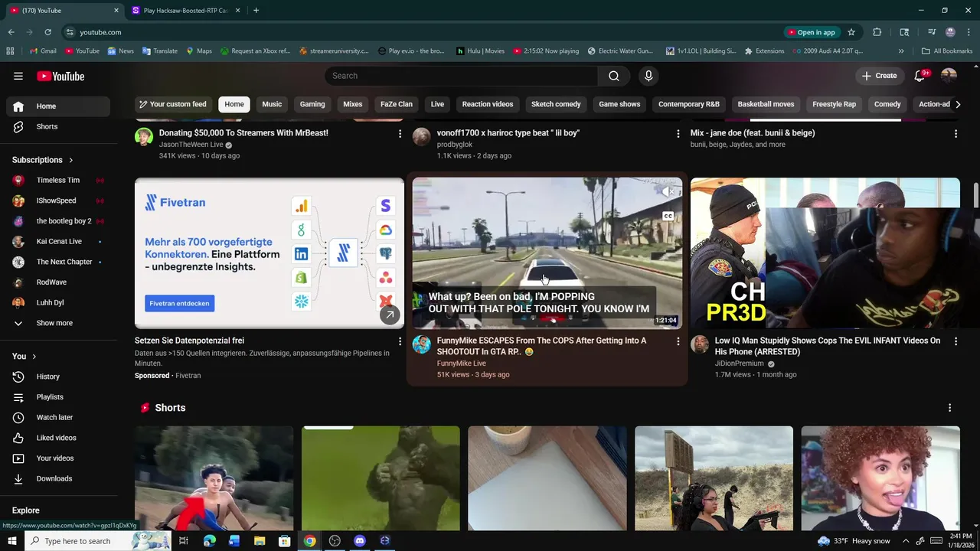Open Discord from taskbar

(x=360, y=541)
